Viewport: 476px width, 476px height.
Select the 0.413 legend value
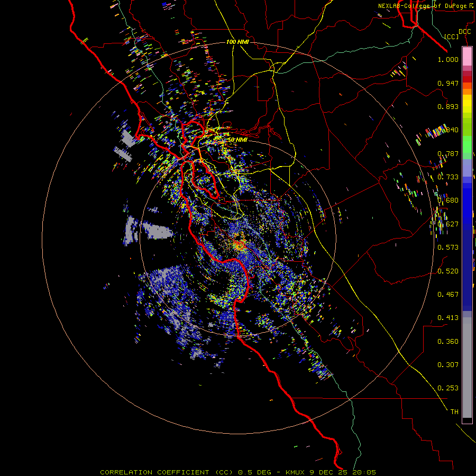coord(448,318)
